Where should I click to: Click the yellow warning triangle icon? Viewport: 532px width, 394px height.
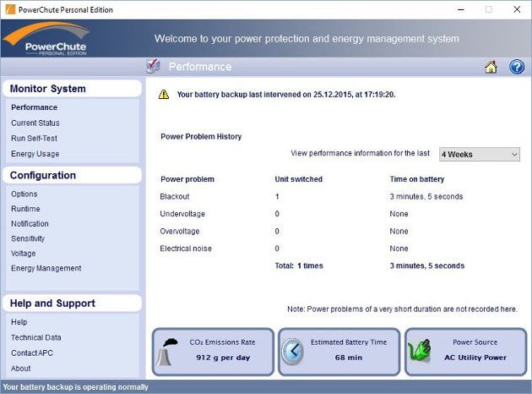(x=164, y=95)
